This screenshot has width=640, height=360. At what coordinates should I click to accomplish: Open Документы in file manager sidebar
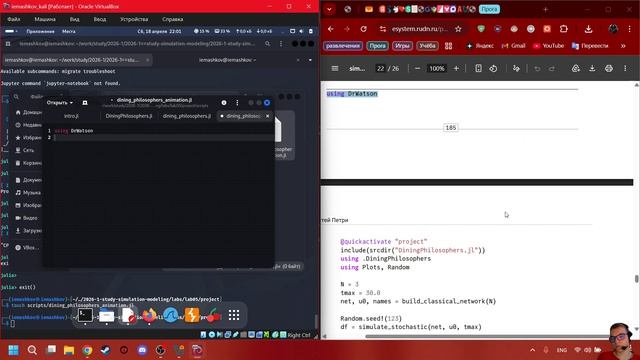28,180
